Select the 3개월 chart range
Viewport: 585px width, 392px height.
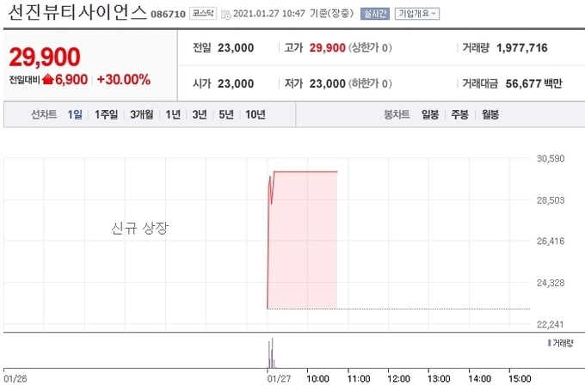(141, 114)
